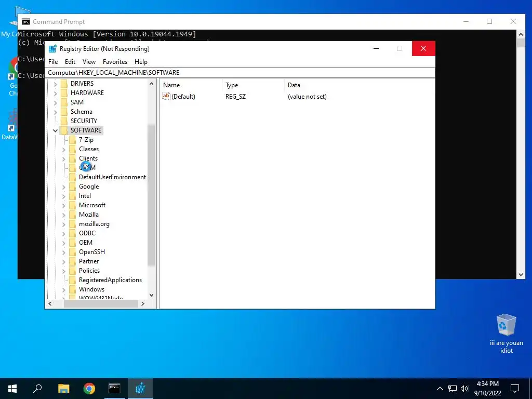This screenshot has width=532, height=399.
Task: Click the tree horizontal scroll right arrow
Action: [143, 303]
